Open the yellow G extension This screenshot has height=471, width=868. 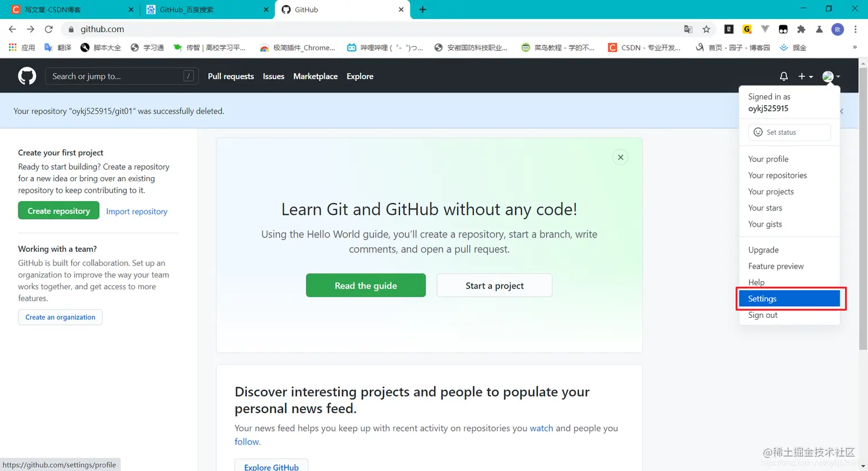coord(747,29)
